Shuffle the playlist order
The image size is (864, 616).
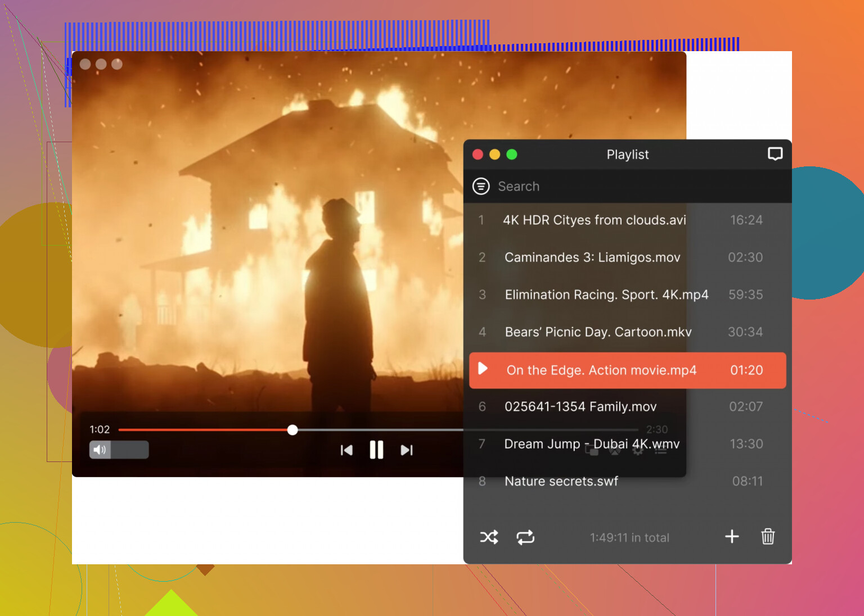coord(489,537)
